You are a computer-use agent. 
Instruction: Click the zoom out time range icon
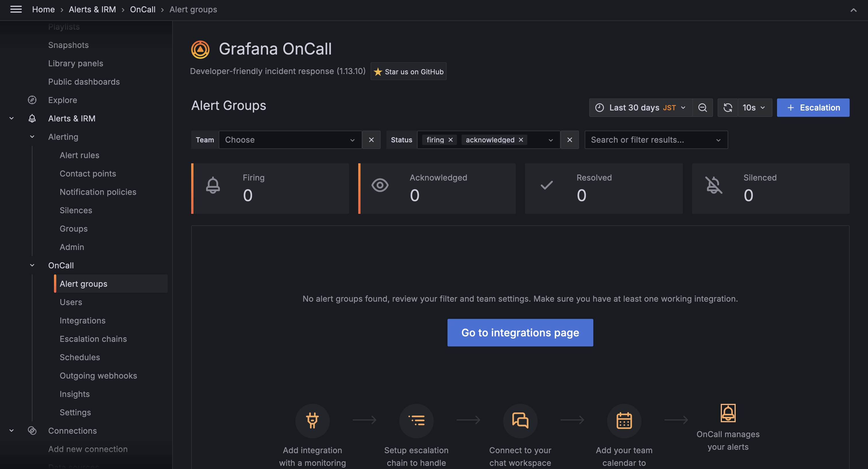pos(702,107)
